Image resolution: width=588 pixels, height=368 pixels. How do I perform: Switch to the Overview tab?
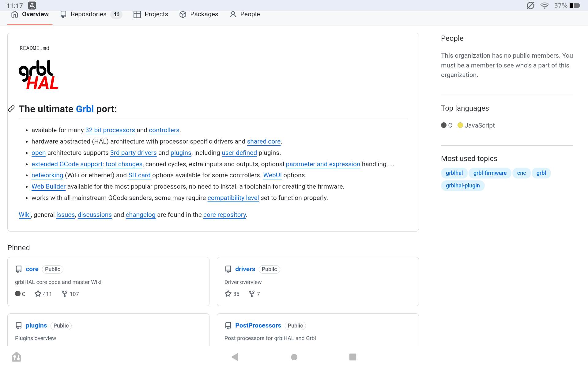35,14
